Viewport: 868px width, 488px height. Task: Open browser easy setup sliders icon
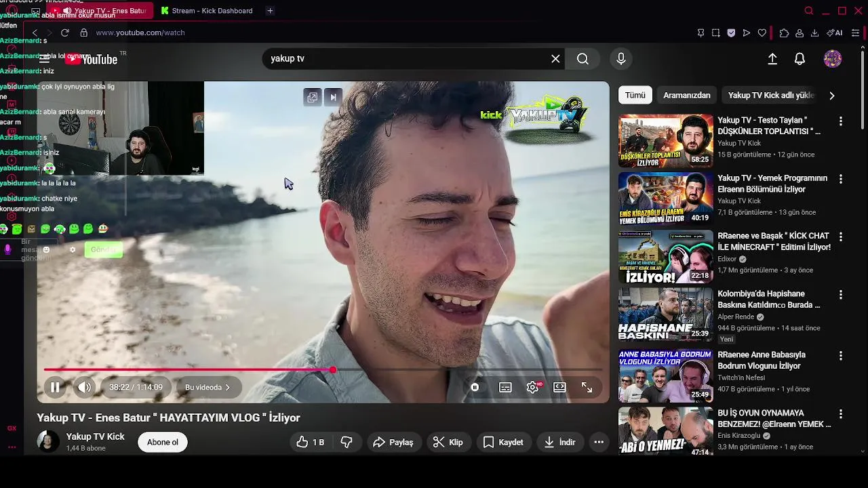[855, 33]
